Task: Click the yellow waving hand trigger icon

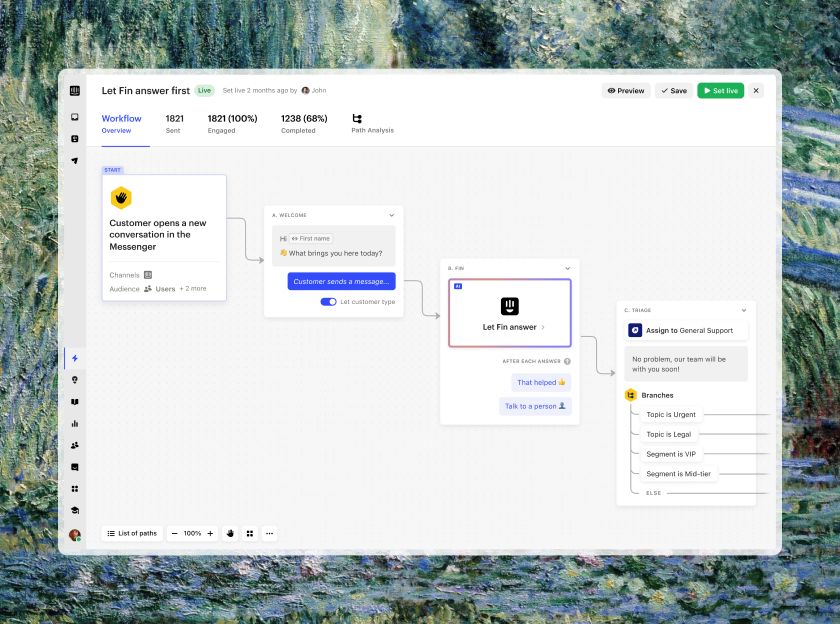Action: click(x=121, y=198)
